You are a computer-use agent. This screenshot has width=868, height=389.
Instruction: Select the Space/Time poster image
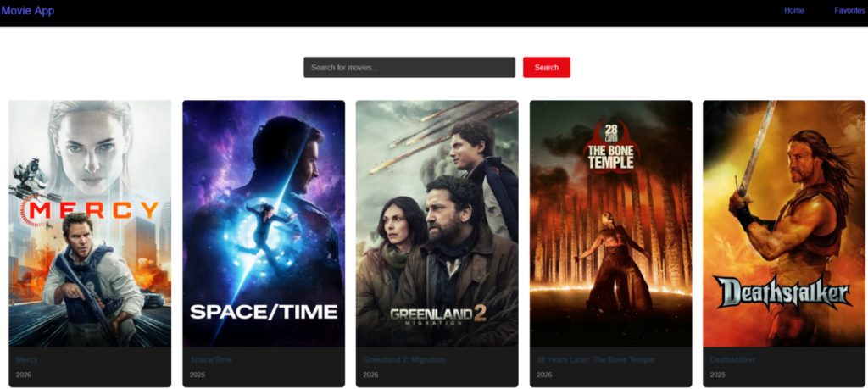tap(264, 224)
